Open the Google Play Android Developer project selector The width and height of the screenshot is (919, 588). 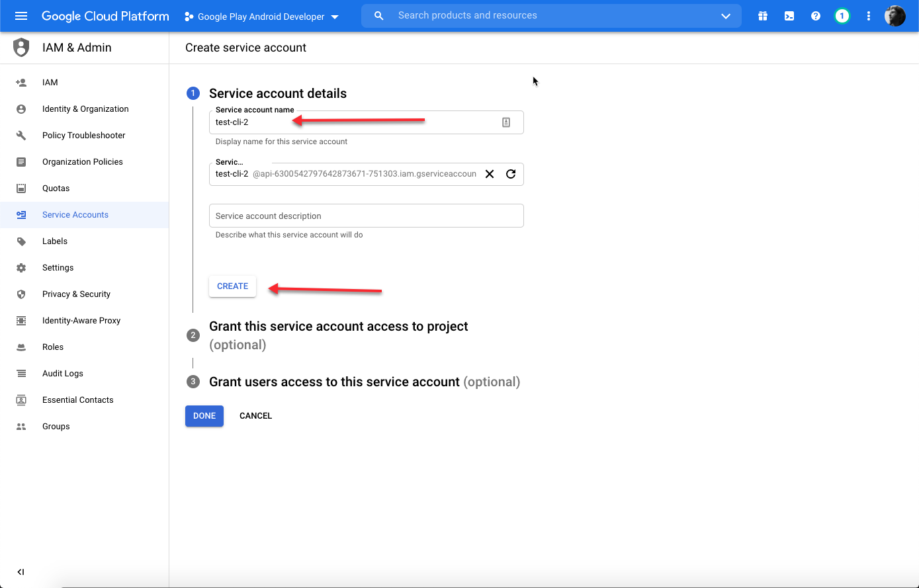pyautogui.click(x=260, y=16)
